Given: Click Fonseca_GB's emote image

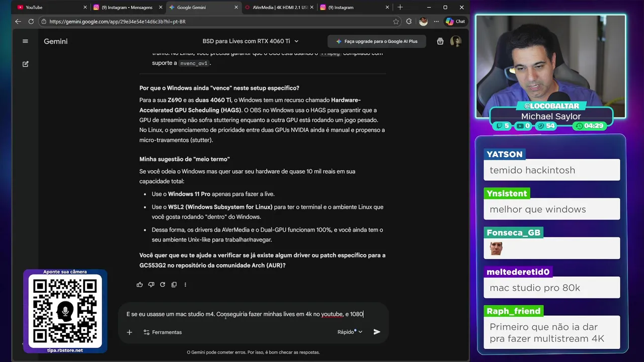Looking at the screenshot, I should click(x=496, y=248).
